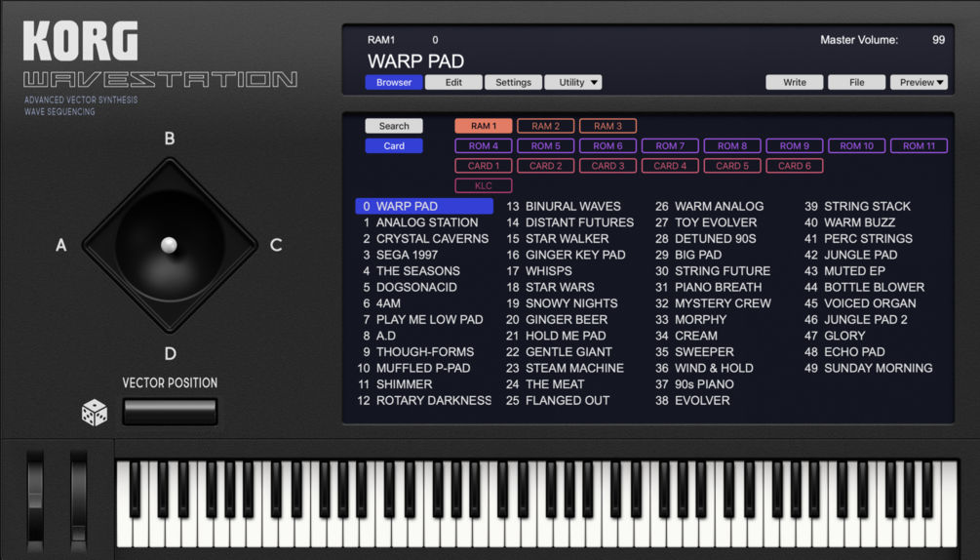Click the File button
980x560 pixels.
point(857,82)
